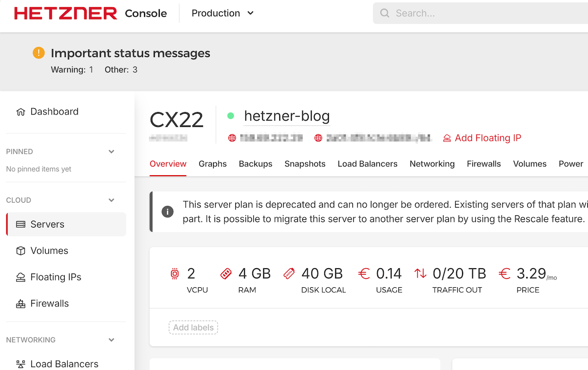Click the Warning: 1 count
The image size is (588, 370).
click(x=72, y=69)
